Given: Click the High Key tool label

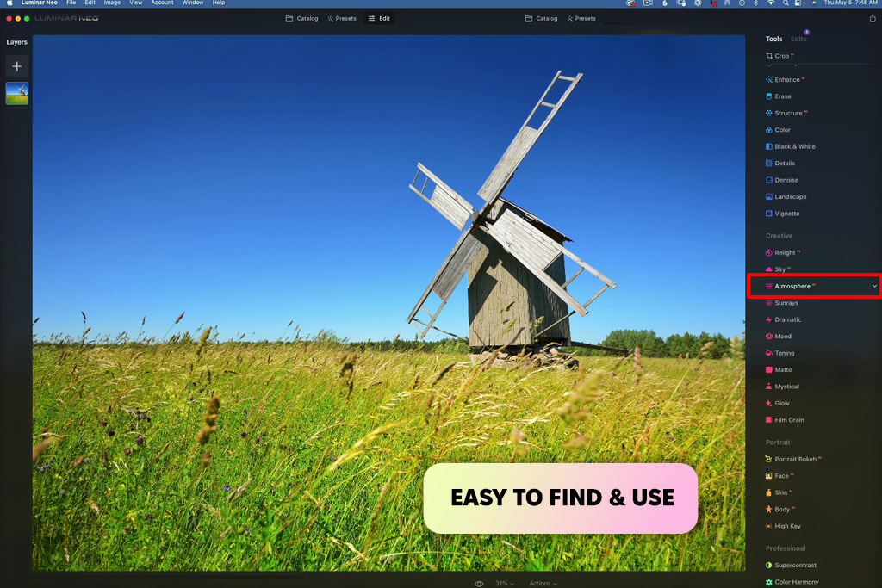Looking at the screenshot, I should pos(787,526).
